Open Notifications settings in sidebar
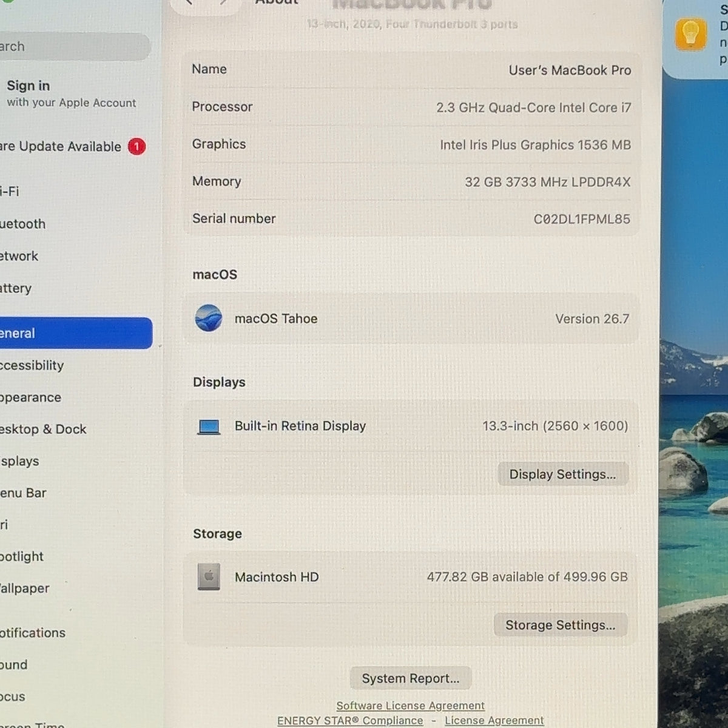This screenshot has width=728, height=728. click(x=33, y=633)
